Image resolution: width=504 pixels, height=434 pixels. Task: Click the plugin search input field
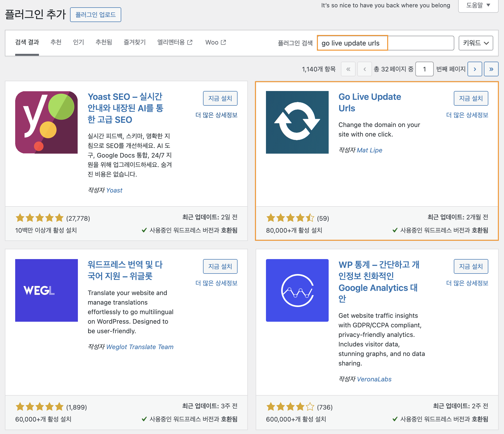pyautogui.click(x=385, y=43)
